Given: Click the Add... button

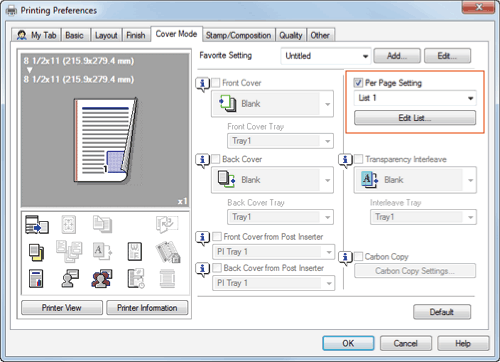Looking at the screenshot, I should pyautogui.click(x=397, y=56).
